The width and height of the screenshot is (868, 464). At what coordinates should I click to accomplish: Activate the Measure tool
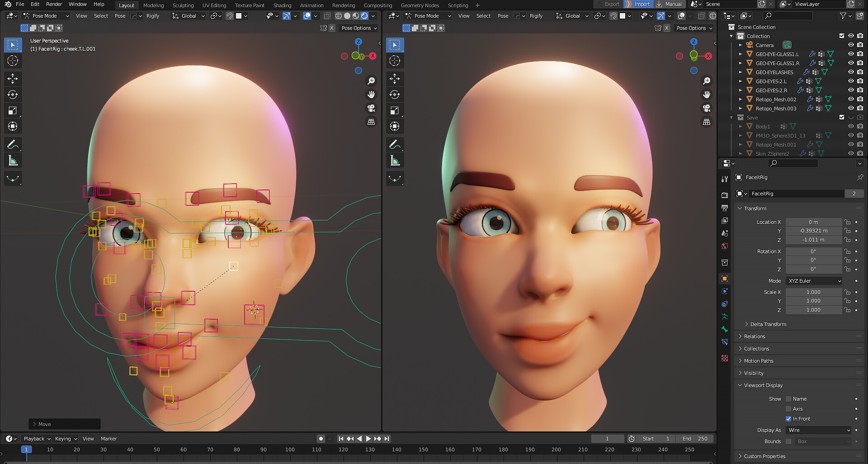13,160
